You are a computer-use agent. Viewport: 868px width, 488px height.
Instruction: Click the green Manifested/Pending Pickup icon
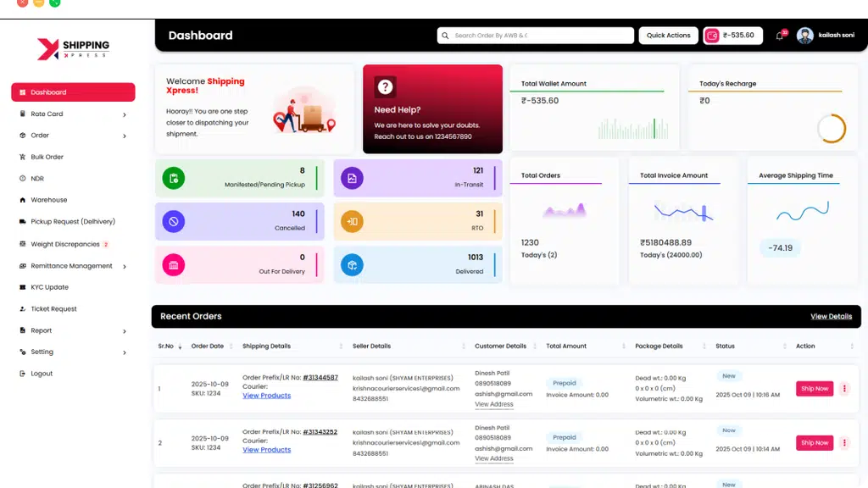point(173,178)
